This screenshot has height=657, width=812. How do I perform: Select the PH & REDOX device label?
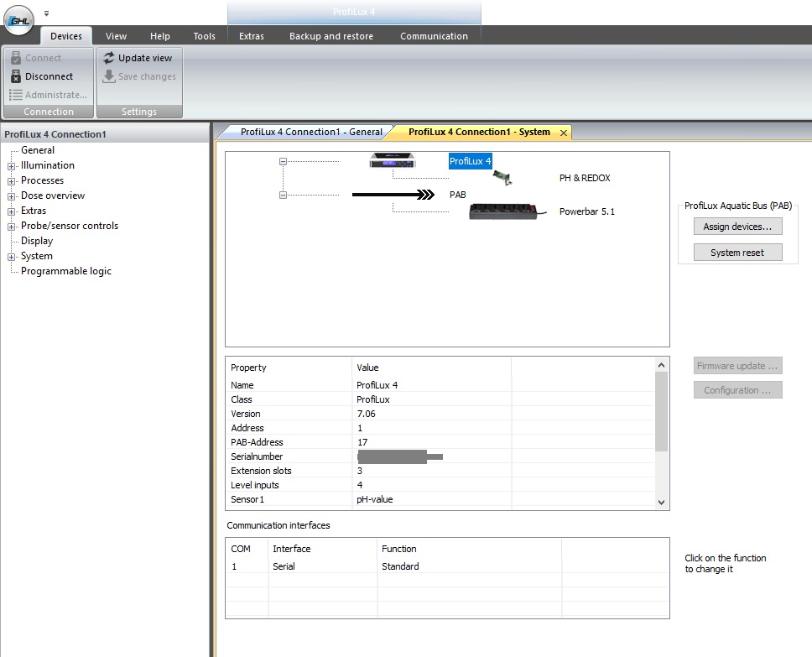585,178
